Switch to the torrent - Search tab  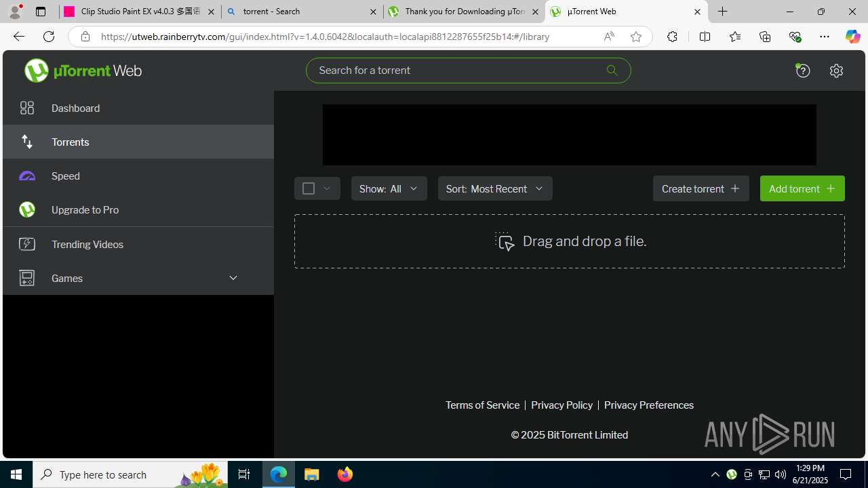click(302, 12)
